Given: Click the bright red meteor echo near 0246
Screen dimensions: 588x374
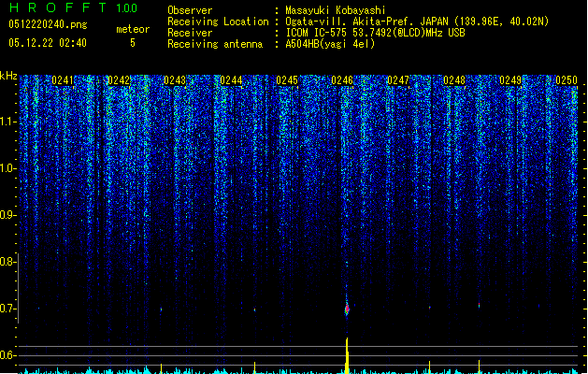Looking at the screenshot, I should (347, 309).
